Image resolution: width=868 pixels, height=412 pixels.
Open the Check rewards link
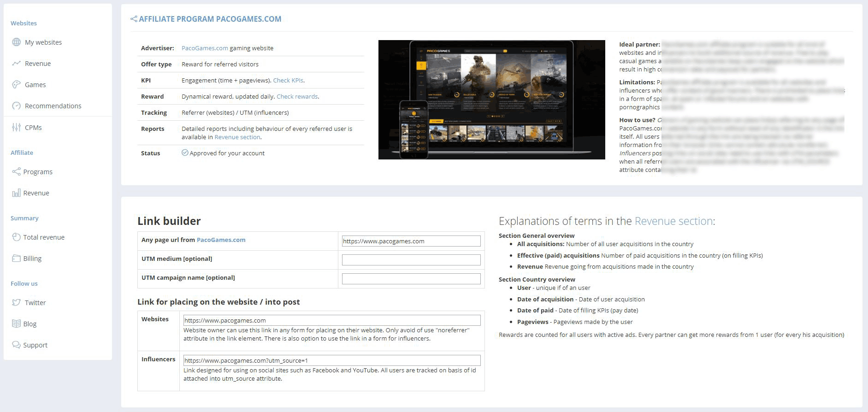tap(297, 96)
